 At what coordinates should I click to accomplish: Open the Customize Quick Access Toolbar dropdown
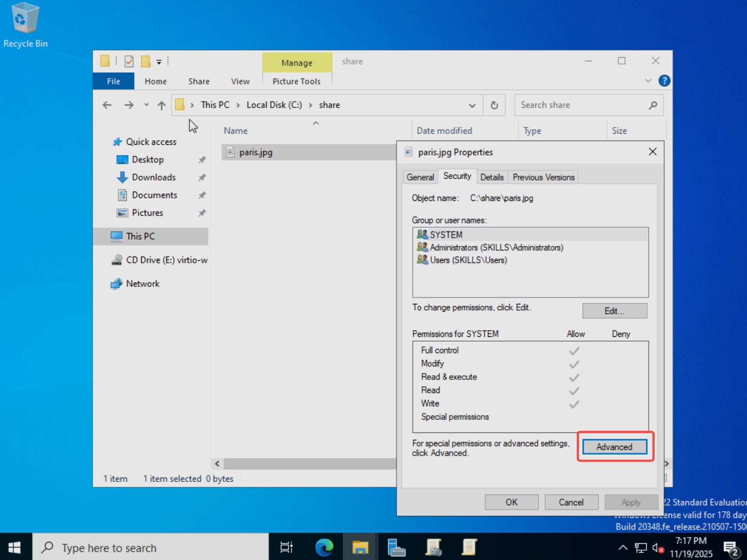pyautogui.click(x=159, y=62)
